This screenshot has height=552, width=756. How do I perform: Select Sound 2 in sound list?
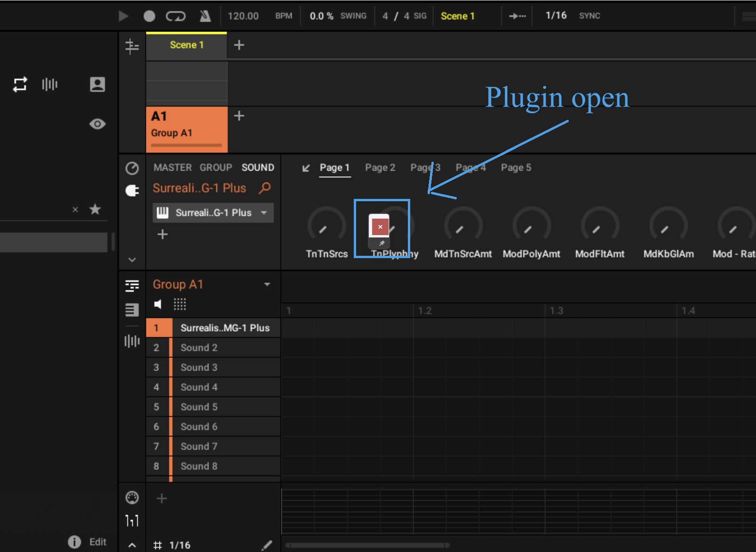point(213,348)
